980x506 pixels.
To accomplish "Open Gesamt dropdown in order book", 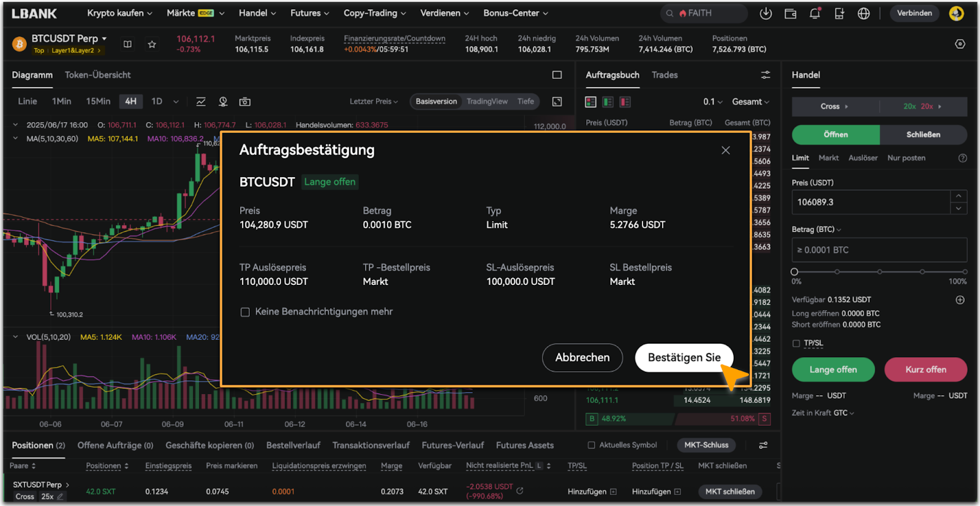I will (750, 102).
